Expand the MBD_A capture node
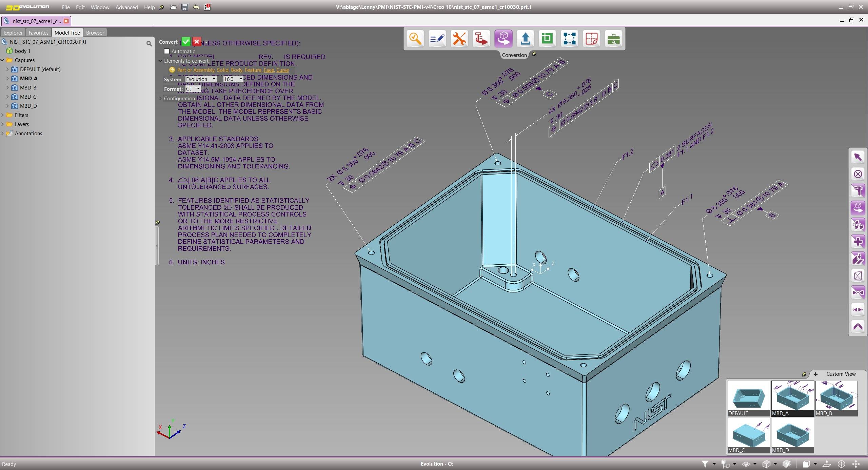Viewport: 868px width, 470px height. (7, 78)
